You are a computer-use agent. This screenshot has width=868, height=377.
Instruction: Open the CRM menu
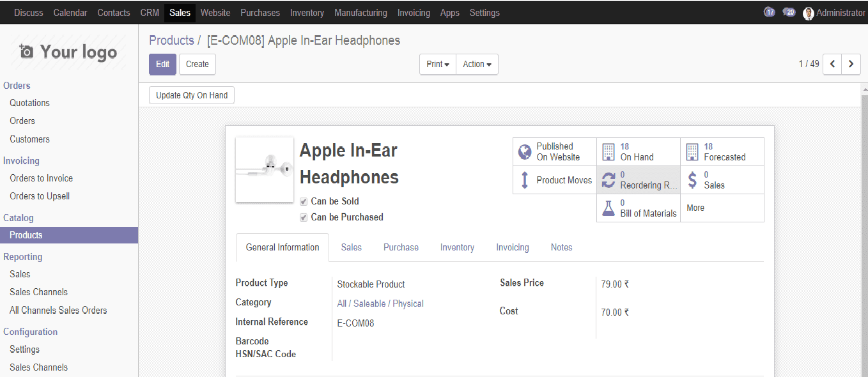pos(150,13)
